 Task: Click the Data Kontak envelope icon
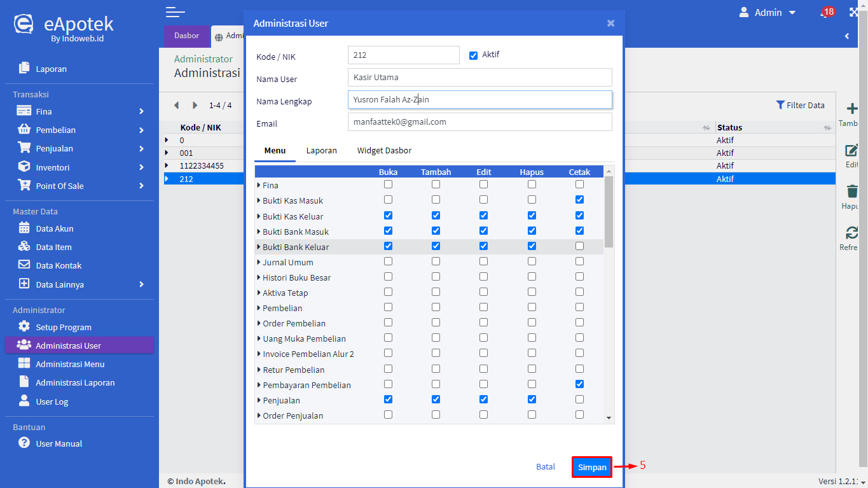24,265
